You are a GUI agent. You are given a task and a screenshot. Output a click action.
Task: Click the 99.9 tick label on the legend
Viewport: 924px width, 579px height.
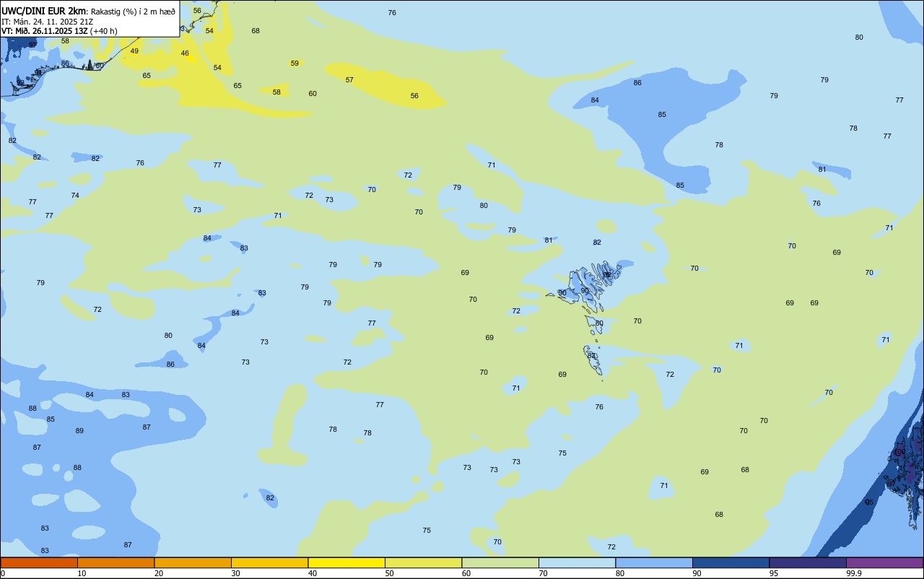click(854, 573)
